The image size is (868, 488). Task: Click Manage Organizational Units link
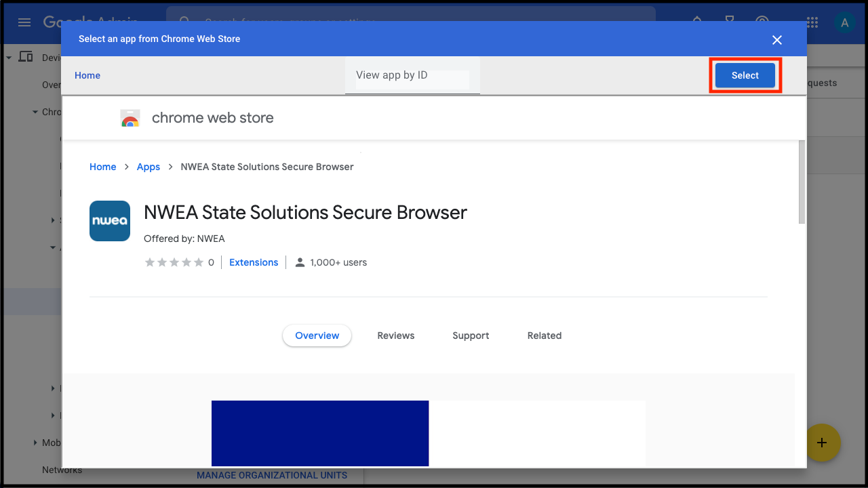[x=272, y=475]
